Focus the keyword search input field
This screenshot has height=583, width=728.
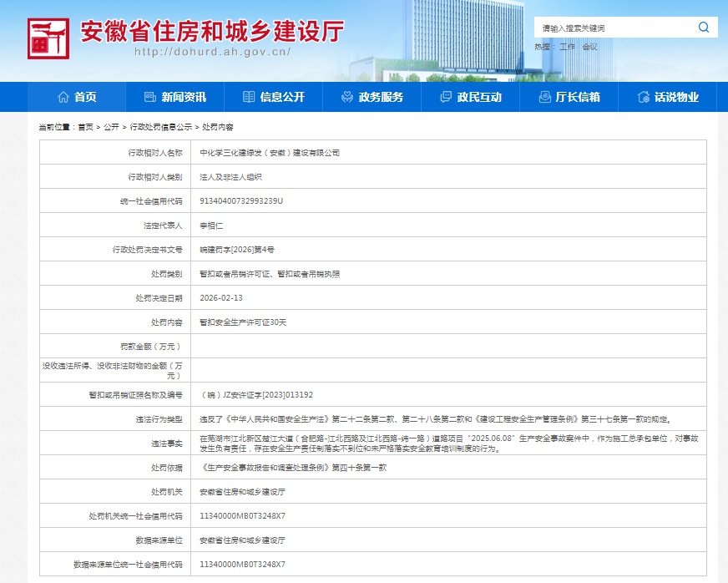(614, 28)
